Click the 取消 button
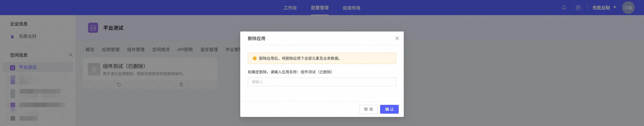Screen dimensions: 644x126 pos(368,109)
